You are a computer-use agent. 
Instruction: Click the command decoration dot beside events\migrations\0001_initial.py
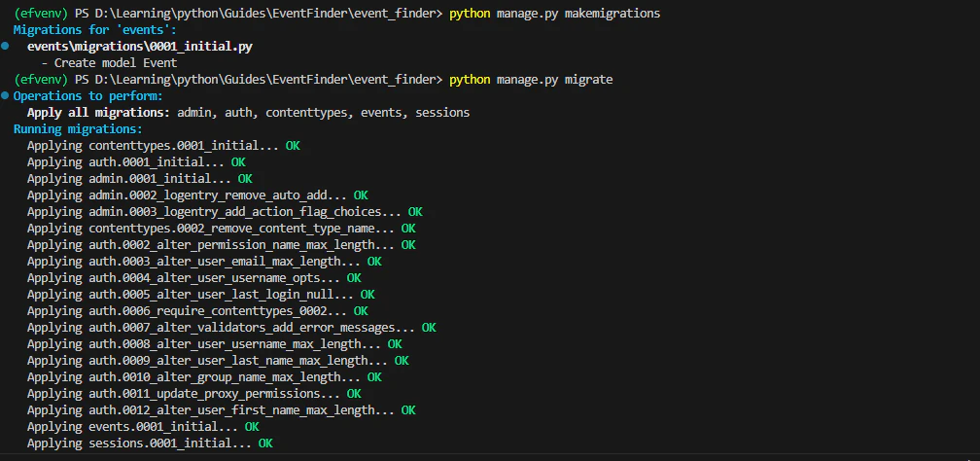5,47
